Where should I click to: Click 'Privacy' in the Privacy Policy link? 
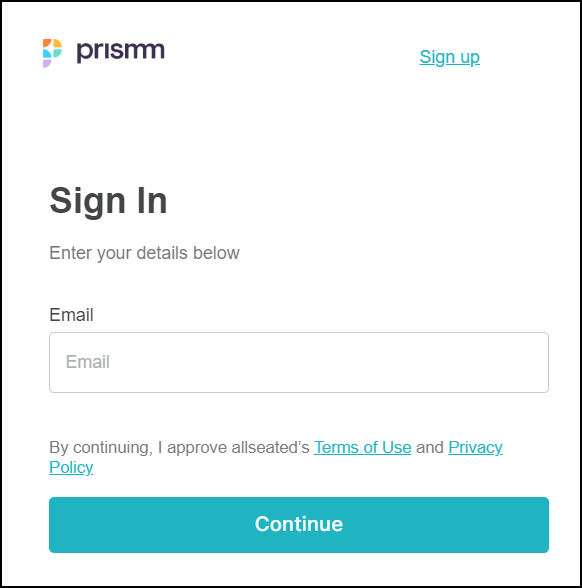click(x=475, y=447)
